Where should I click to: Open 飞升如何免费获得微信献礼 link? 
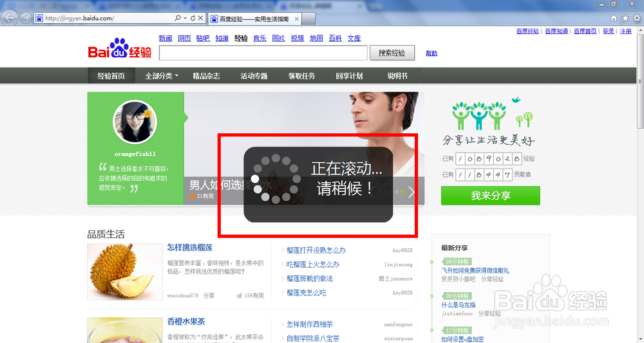pyautogui.click(x=475, y=271)
